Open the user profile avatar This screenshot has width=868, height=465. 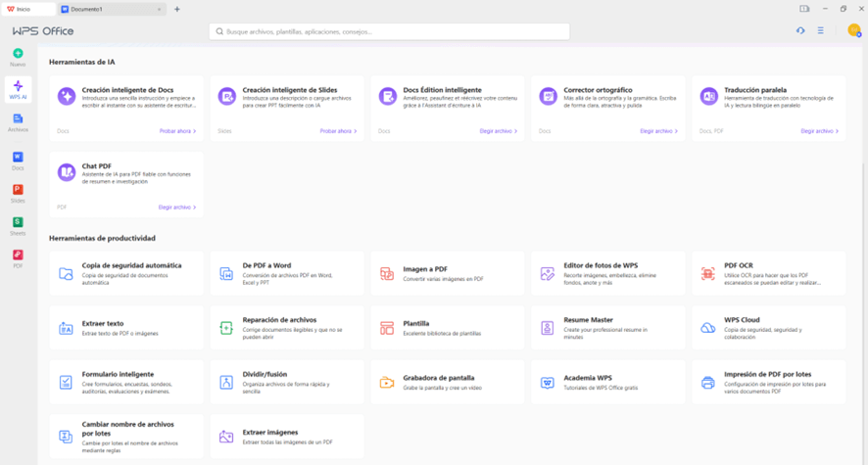pos(853,31)
